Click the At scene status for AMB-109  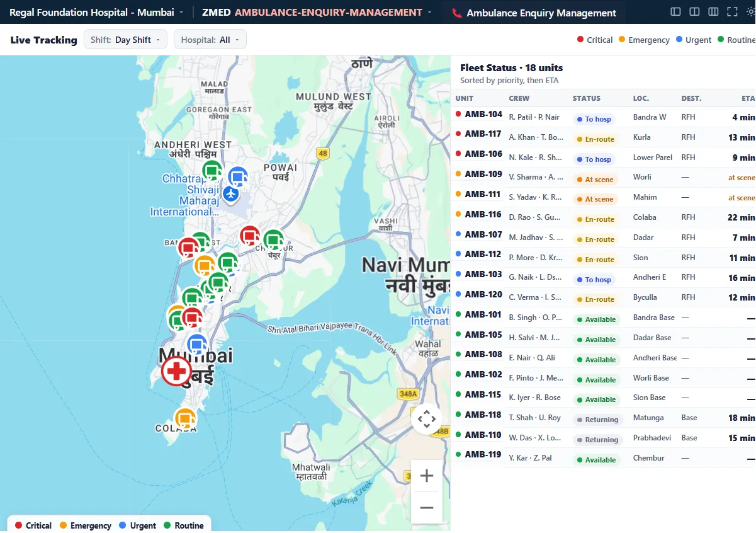point(594,180)
